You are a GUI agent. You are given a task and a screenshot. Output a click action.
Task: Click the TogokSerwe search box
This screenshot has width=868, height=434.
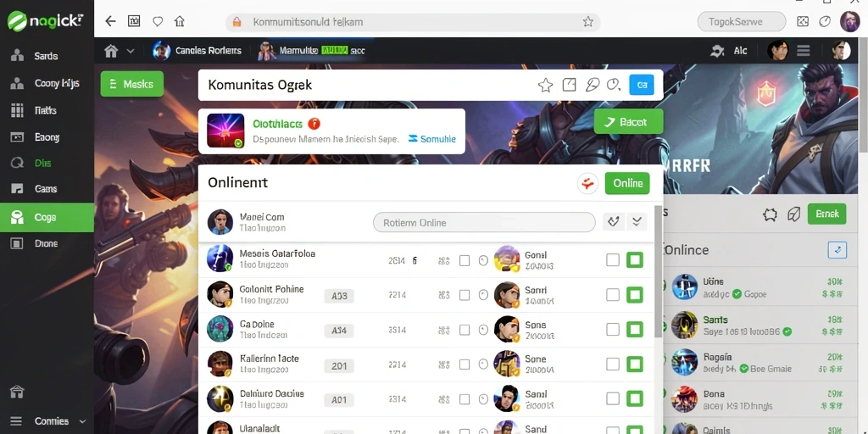point(741,22)
